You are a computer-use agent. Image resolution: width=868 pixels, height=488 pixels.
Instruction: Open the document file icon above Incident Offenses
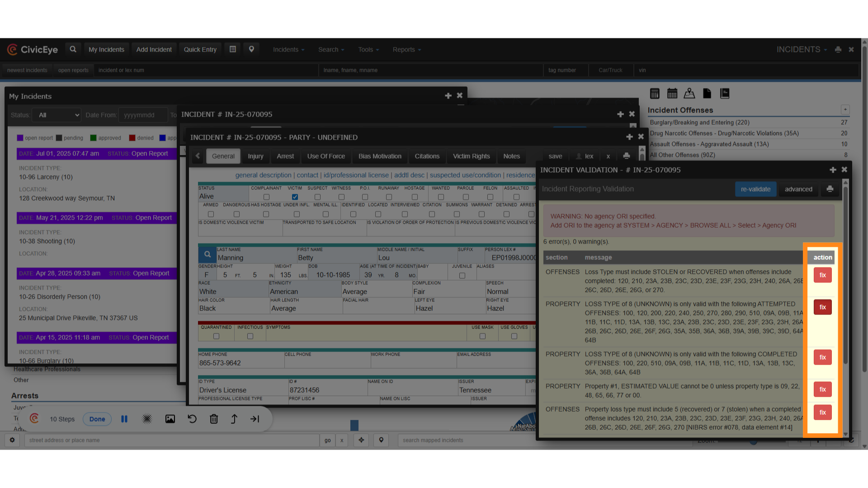(707, 94)
